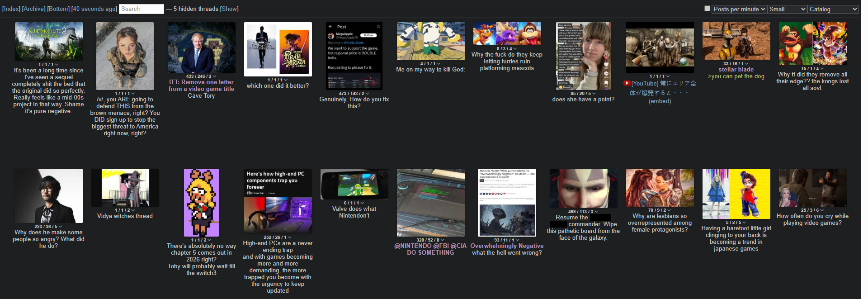868x299 pixels.
Task: Open the high-end PC components thread thumbnail
Action: (278, 201)
